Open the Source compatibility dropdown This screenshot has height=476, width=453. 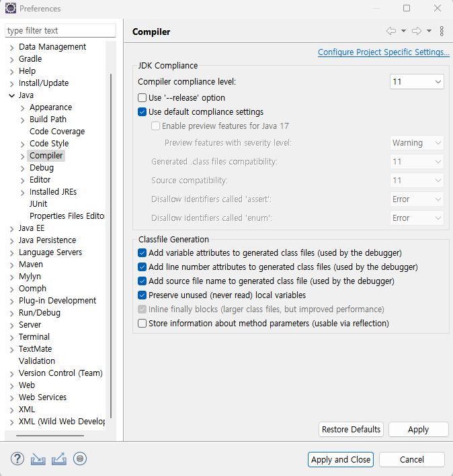click(x=417, y=181)
